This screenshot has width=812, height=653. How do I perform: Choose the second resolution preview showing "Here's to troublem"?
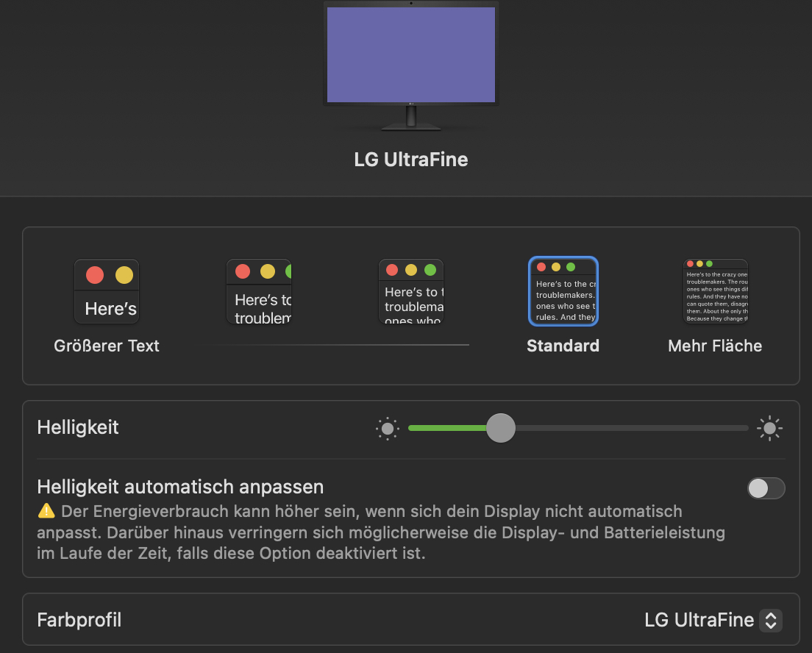point(259,291)
